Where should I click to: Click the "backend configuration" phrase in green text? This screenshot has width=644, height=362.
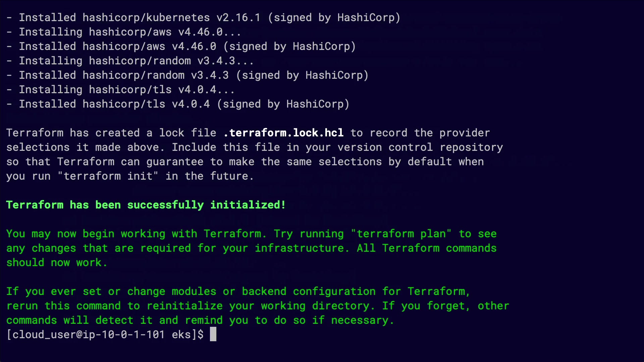[x=309, y=292]
